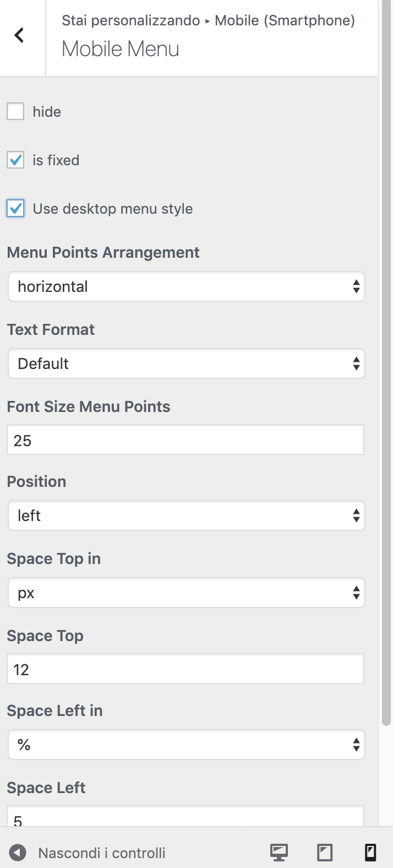Image resolution: width=393 pixels, height=868 pixels.
Task: Enable the hide checkbox
Action: coord(15,112)
